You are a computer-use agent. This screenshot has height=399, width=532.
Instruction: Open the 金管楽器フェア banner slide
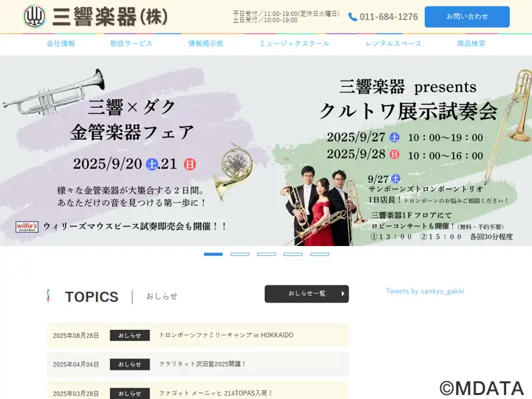click(x=134, y=151)
